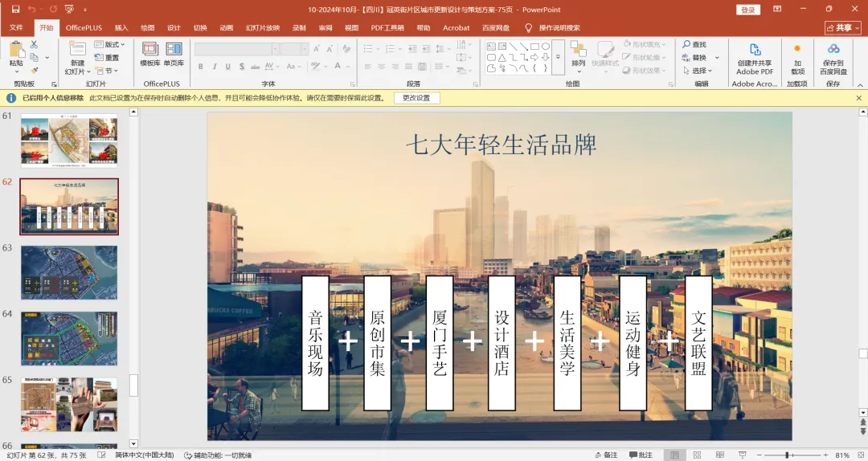The image size is (868, 461).
Task: Switch to the OfficePLUS tab
Action: (84, 27)
